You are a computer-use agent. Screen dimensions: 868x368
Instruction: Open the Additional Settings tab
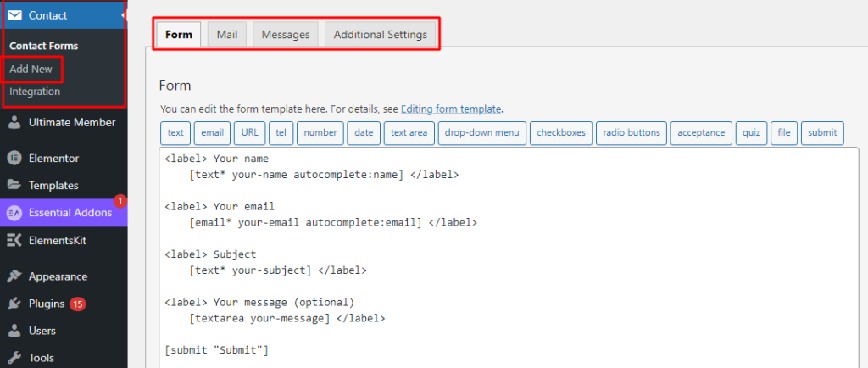(x=381, y=35)
